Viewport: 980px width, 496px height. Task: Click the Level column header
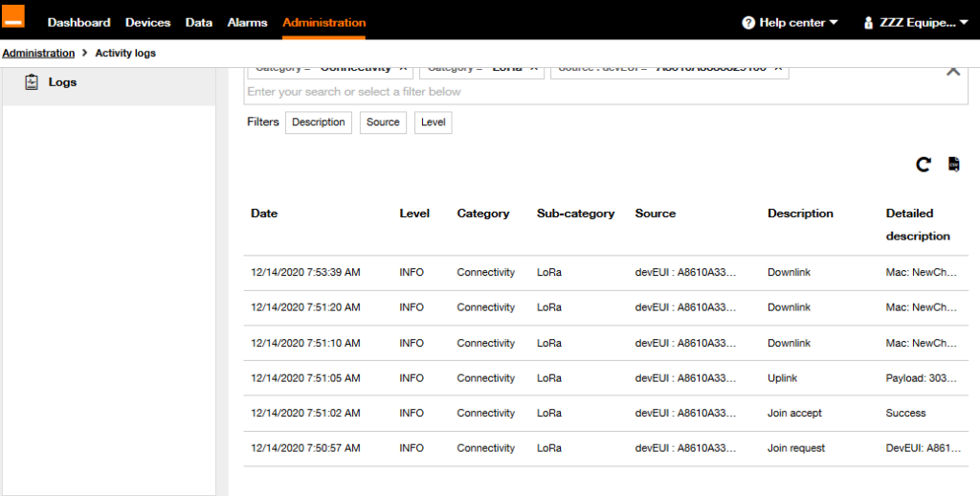(414, 214)
